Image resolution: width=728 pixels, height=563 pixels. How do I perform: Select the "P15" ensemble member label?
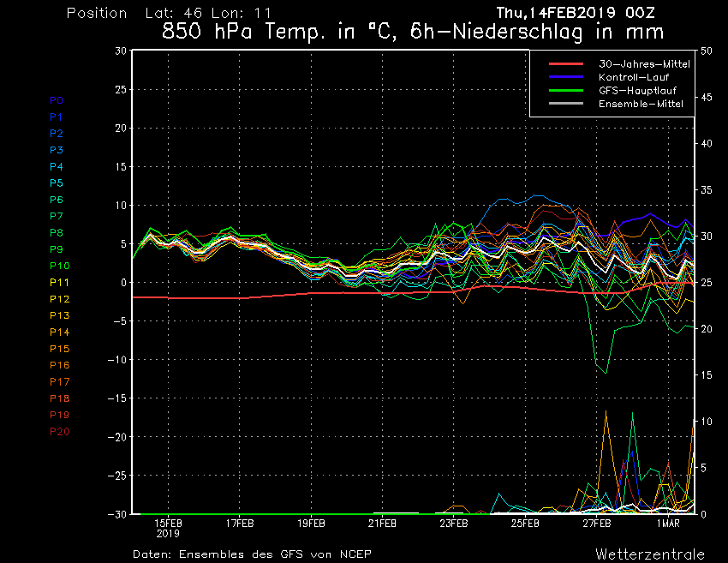60,349
